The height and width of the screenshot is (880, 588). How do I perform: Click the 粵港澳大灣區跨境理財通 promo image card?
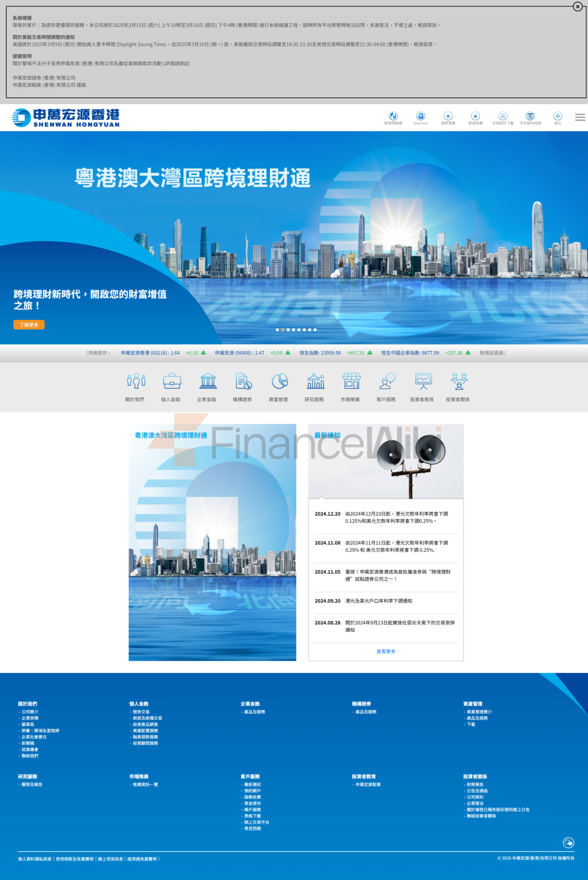(x=212, y=542)
